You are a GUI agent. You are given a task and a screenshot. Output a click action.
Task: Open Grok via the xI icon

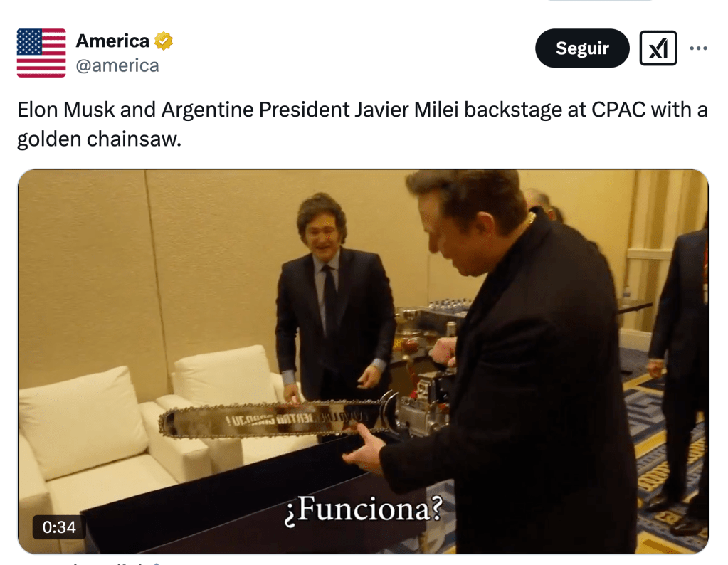pyautogui.click(x=658, y=48)
